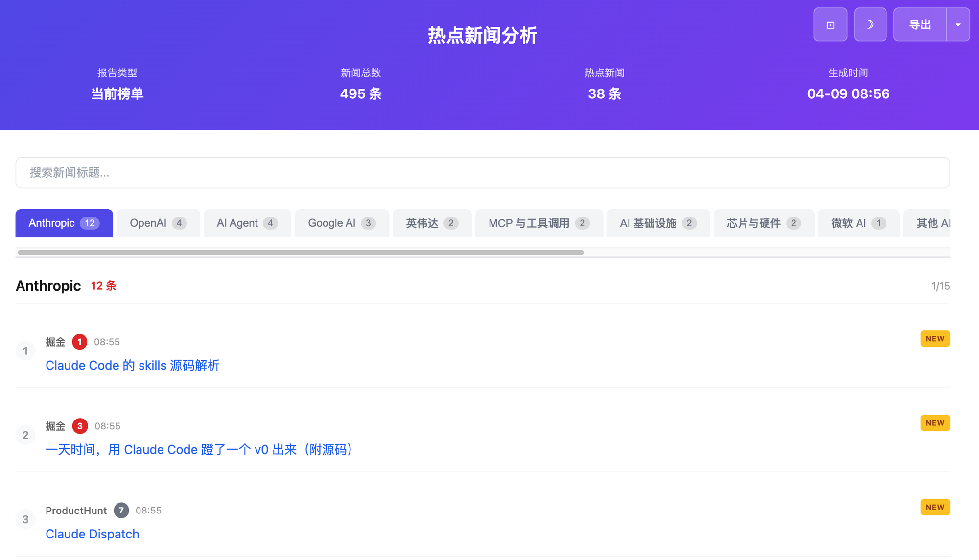This screenshot has width=979, height=560.
Task: Select the 微软 AI tab
Action: point(858,223)
